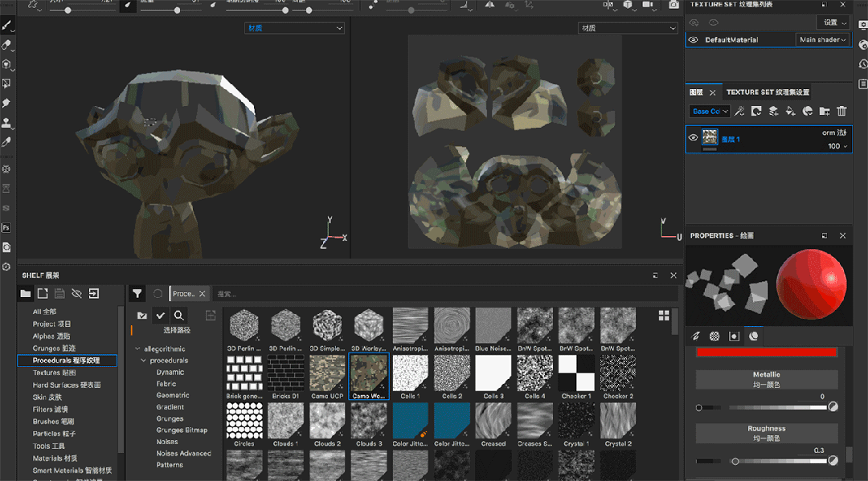Select the Alphas 透贴 shelf category
868x481 pixels.
coord(51,336)
